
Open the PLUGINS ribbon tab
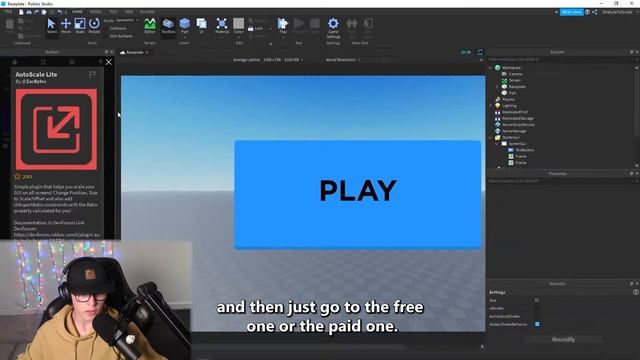[x=147, y=12]
